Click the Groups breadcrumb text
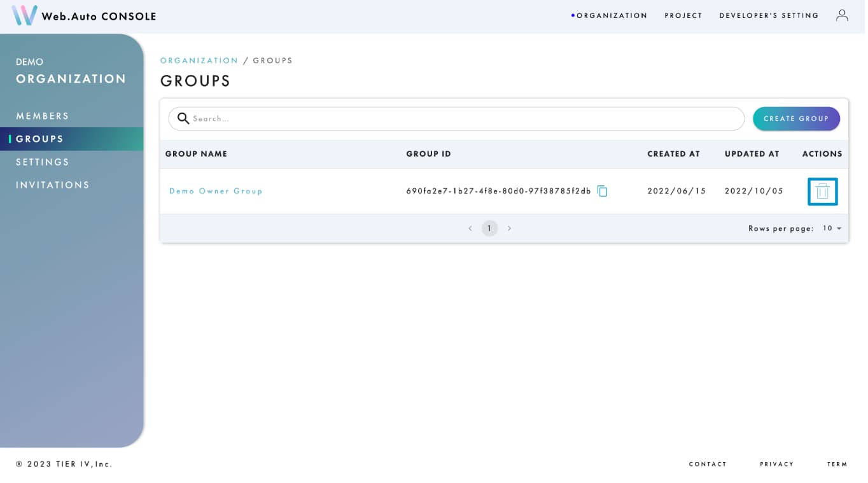Viewport: 868px width, 483px height. (273, 60)
